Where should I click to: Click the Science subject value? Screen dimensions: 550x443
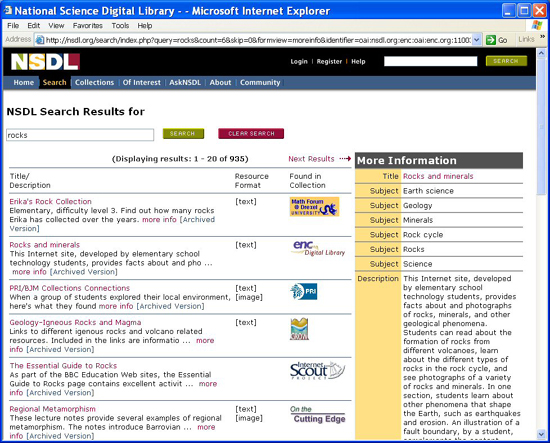point(417,264)
